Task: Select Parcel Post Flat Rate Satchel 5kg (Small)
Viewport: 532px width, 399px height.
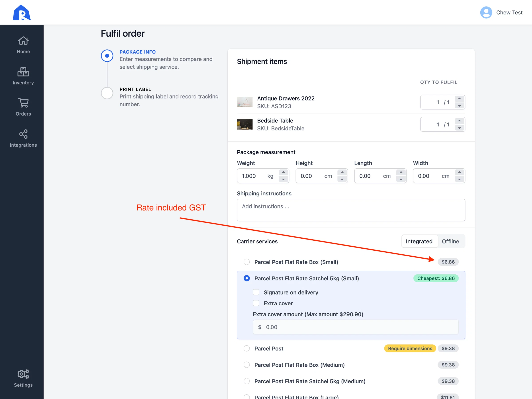Action: click(x=246, y=278)
